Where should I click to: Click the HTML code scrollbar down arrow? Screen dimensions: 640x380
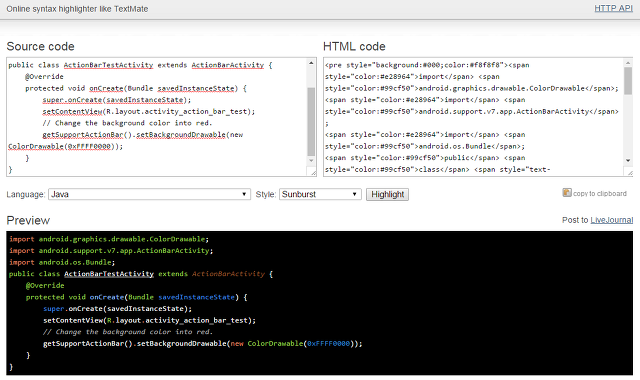628,160
